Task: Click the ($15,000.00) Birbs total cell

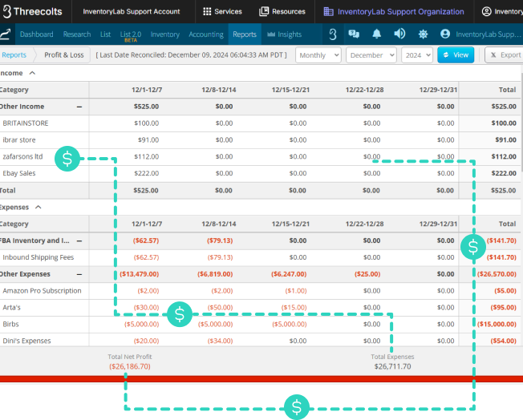Action: point(497,324)
